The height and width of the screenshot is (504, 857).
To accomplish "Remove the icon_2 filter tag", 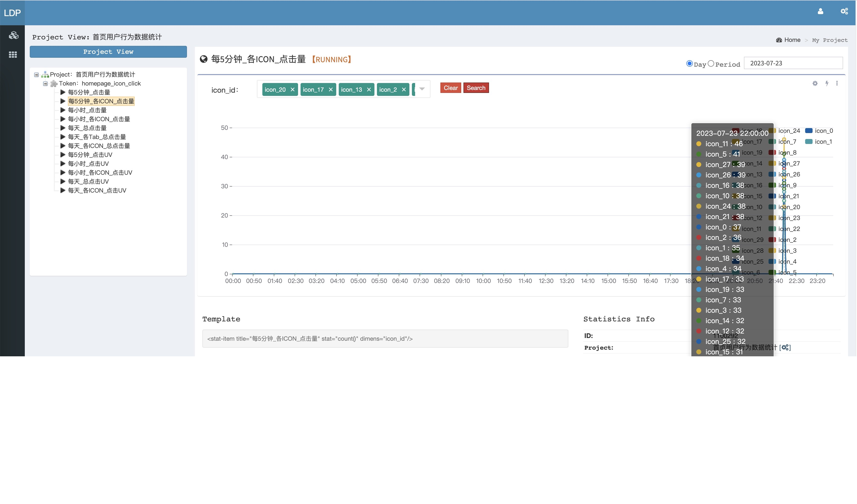I will (404, 90).
